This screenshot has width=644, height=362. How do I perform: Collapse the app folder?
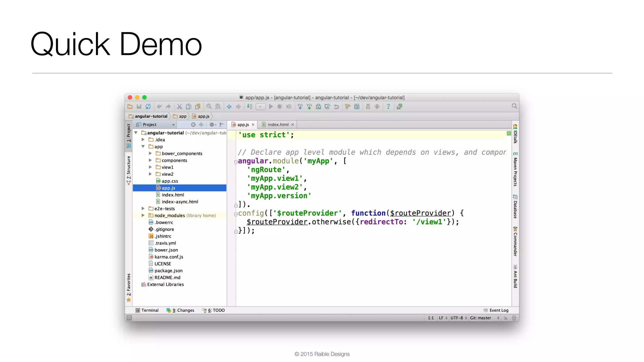[x=143, y=146]
